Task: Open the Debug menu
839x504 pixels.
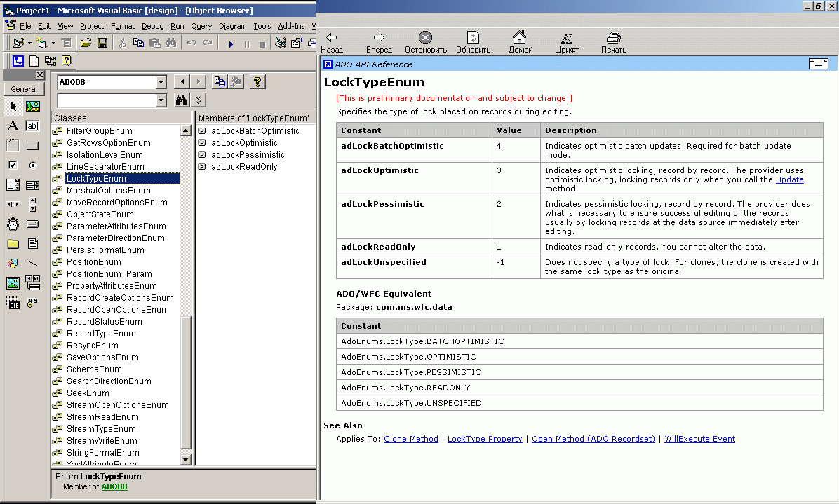Action: coord(152,26)
